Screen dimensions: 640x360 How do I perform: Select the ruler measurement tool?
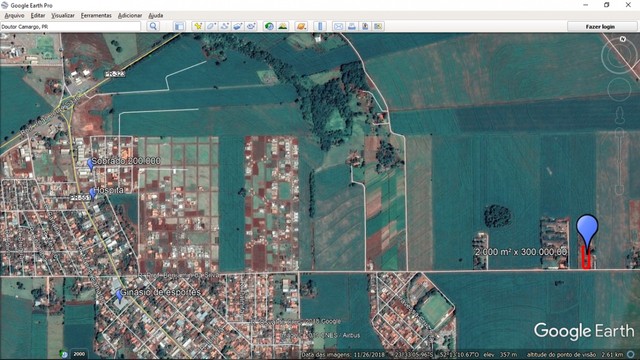coord(320,27)
